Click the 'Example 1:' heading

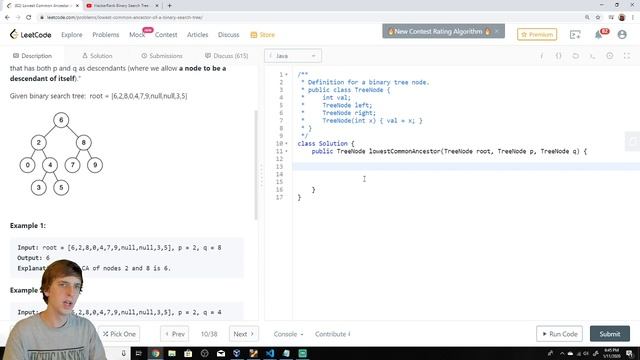(x=28, y=226)
